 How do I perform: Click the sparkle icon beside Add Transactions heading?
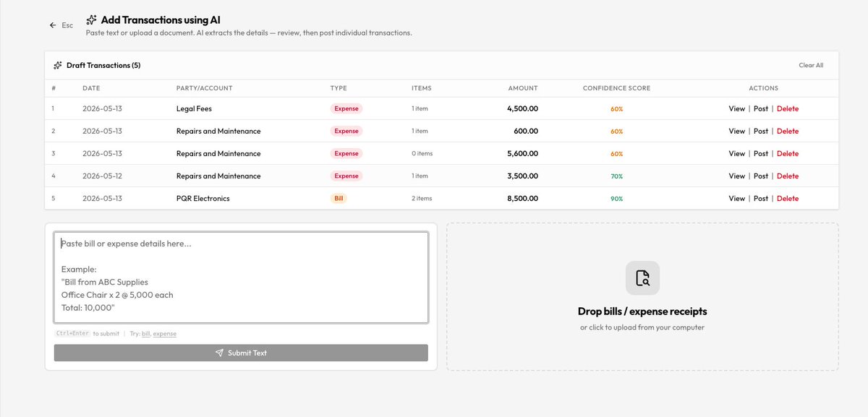coord(91,20)
